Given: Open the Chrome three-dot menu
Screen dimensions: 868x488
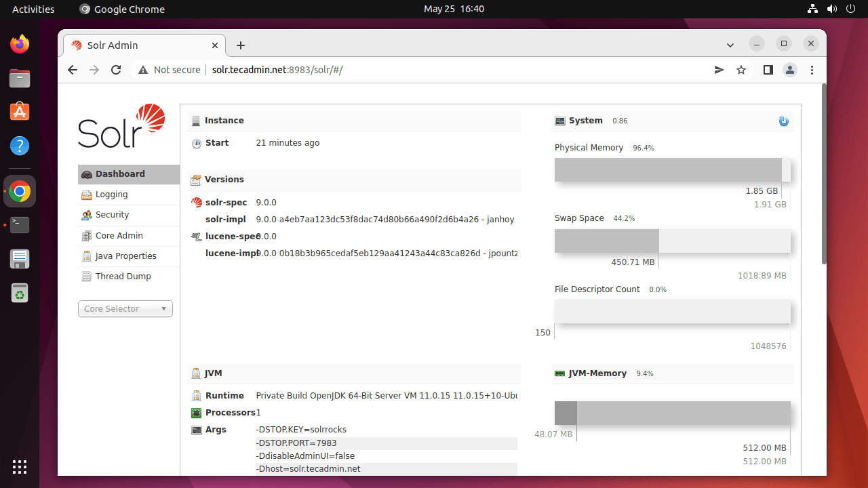Looking at the screenshot, I should (812, 70).
